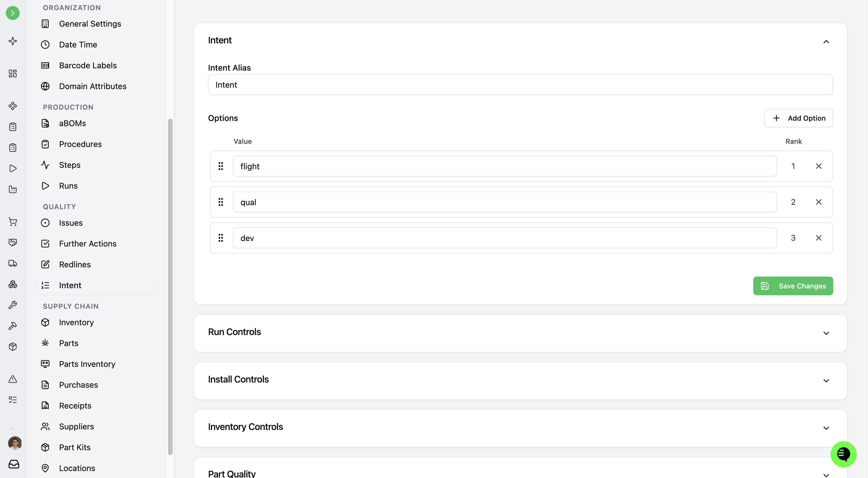Click the shopping cart icon in left rail

coord(12,222)
